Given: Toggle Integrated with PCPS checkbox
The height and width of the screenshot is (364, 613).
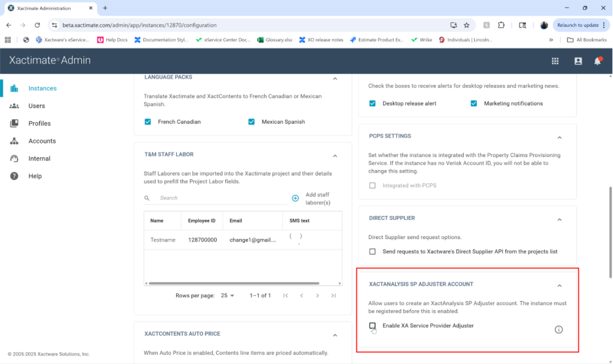Looking at the screenshot, I should (x=372, y=186).
